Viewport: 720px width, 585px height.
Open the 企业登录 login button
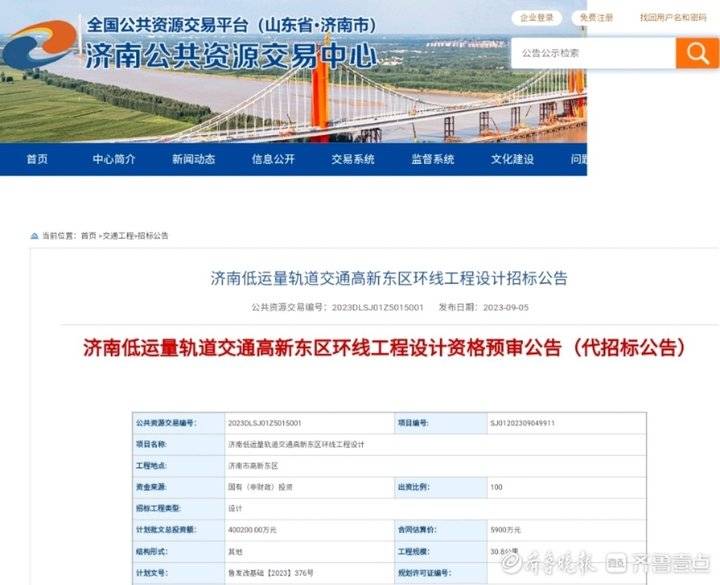click(x=536, y=18)
